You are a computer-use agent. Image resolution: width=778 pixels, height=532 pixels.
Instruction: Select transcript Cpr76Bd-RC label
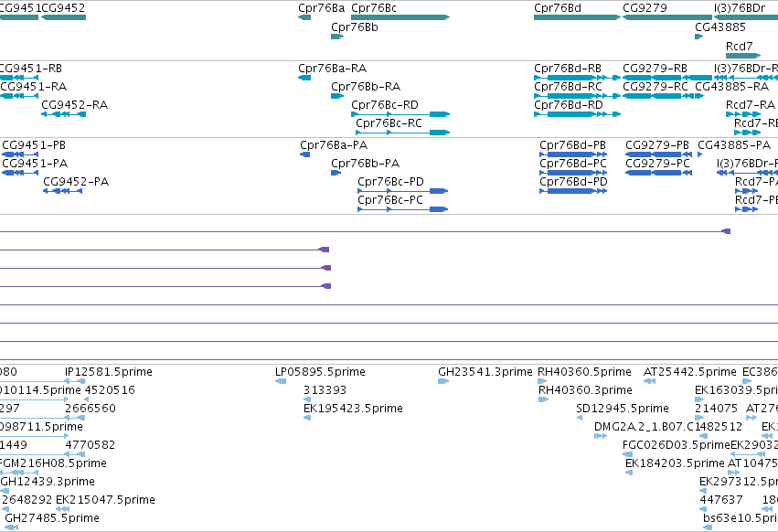coord(568,86)
